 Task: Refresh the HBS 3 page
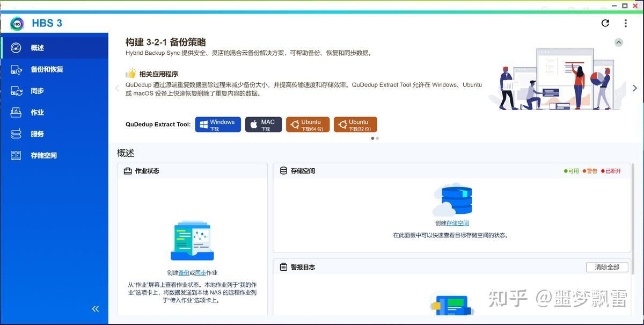point(605,23)
